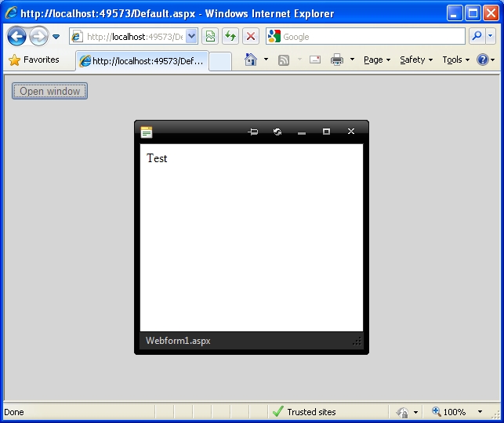Click the Help question mark icon
Image resolution: width=504 pixels, height=423 pixels.
[x=483, y=60]
